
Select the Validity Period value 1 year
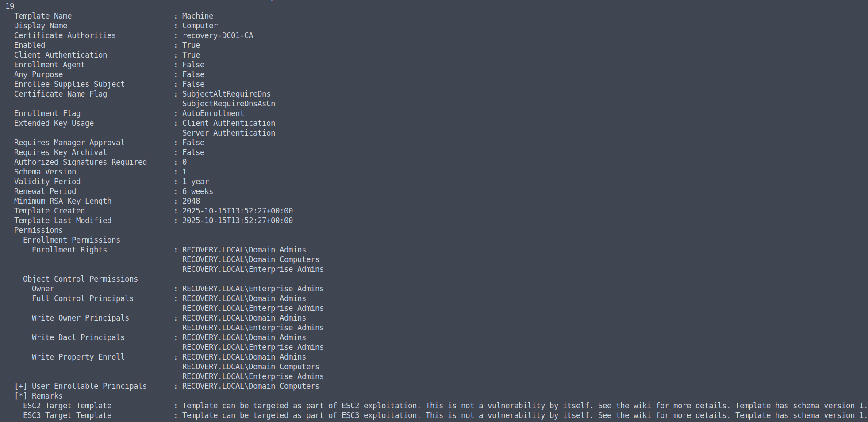[196, 182]
